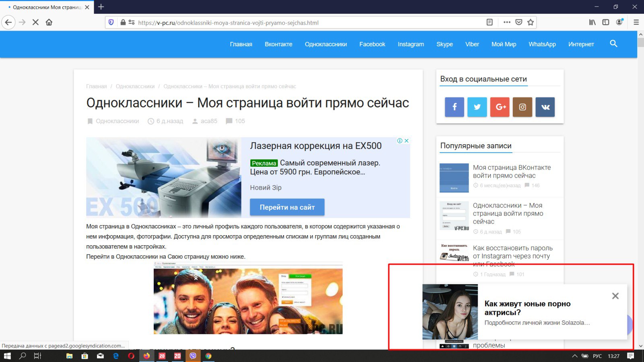The height and width of the screenshot is (362, 644).
Task: Open author aca85 link
Action: click(x=209, y=121)
